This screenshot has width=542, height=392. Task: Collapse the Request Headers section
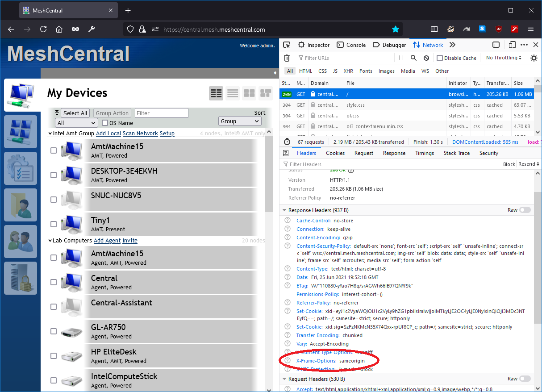pyautogui.click(x=284, y=379)
